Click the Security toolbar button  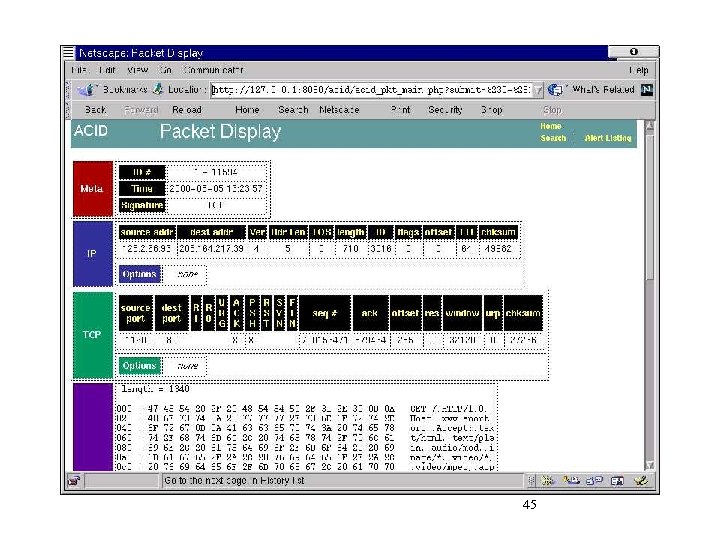(445, 110)
